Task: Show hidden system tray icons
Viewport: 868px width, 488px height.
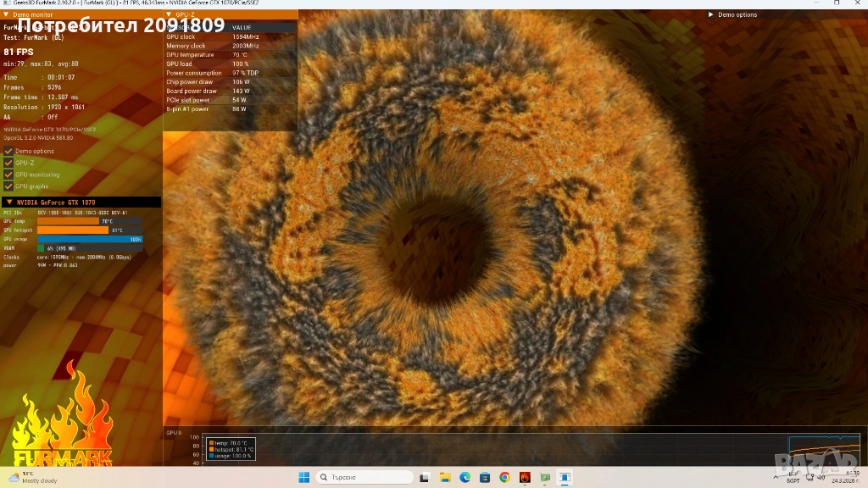Action: [777, 477]
